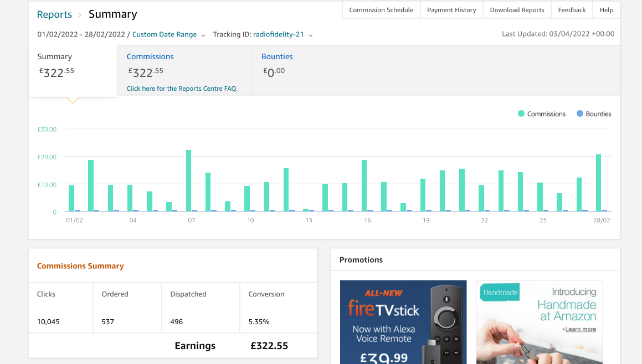
Task: Click the Ordered column header
Action: click(x=115, y=294)
